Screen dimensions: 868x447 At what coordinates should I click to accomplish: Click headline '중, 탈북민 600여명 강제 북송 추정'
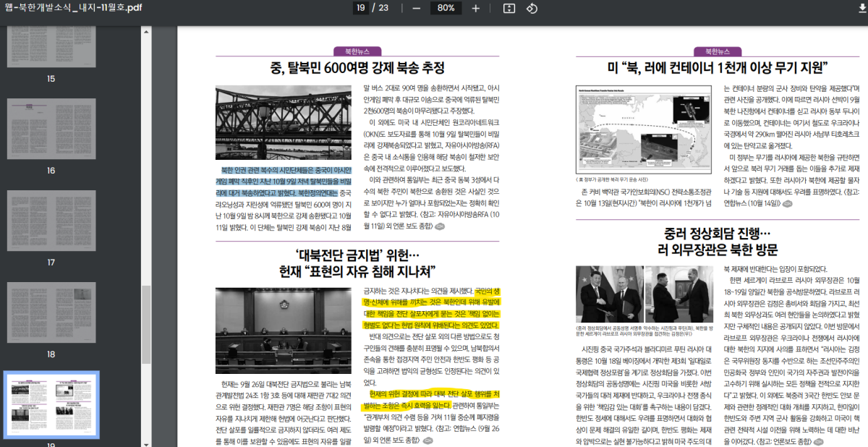tap(357, 68)
